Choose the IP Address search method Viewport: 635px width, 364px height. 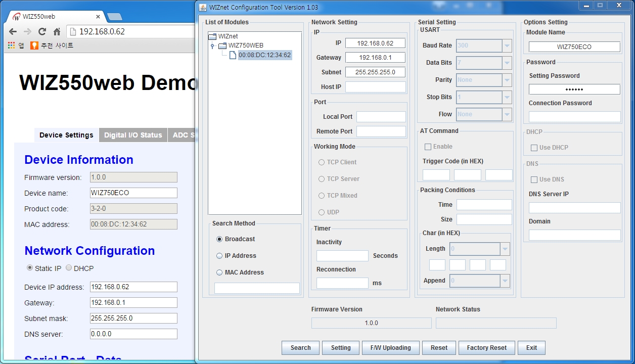coord(219,256)
